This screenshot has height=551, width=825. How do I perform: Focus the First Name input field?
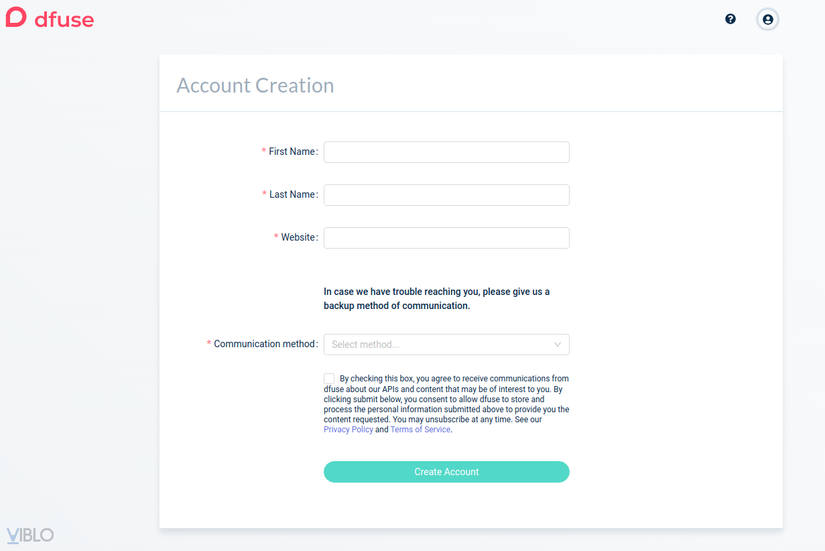(446, 152)
